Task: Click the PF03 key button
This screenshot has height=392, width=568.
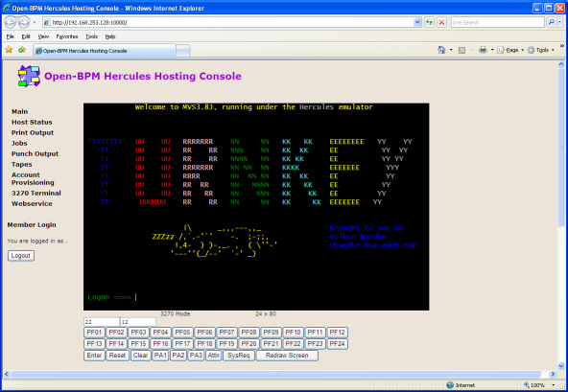Action: click(x=138, y=333)
